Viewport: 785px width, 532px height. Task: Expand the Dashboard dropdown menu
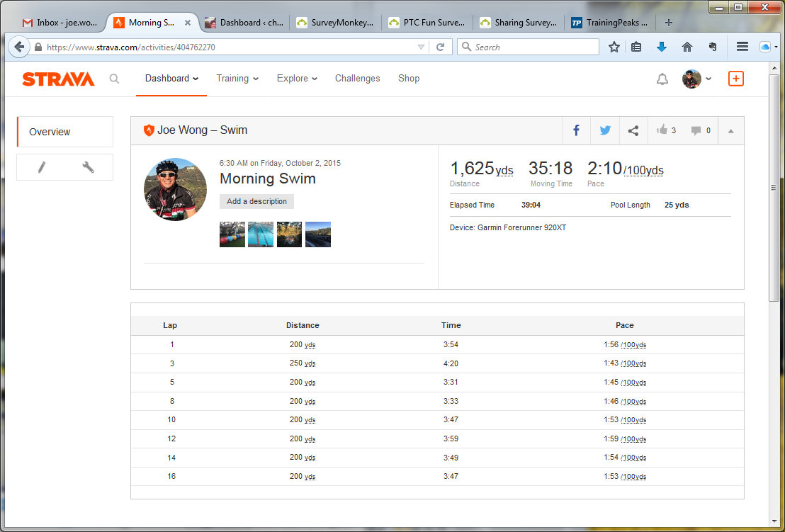click(171, 79)
